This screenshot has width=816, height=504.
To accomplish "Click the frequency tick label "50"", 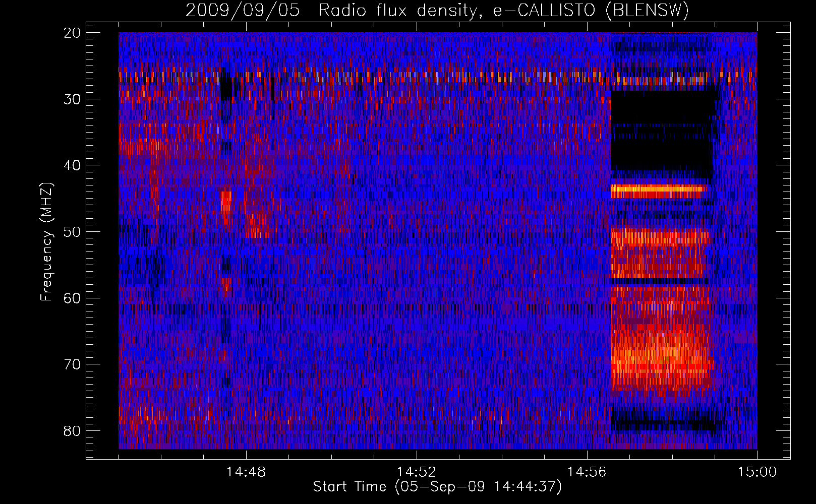I will click(x=73, y=232).
